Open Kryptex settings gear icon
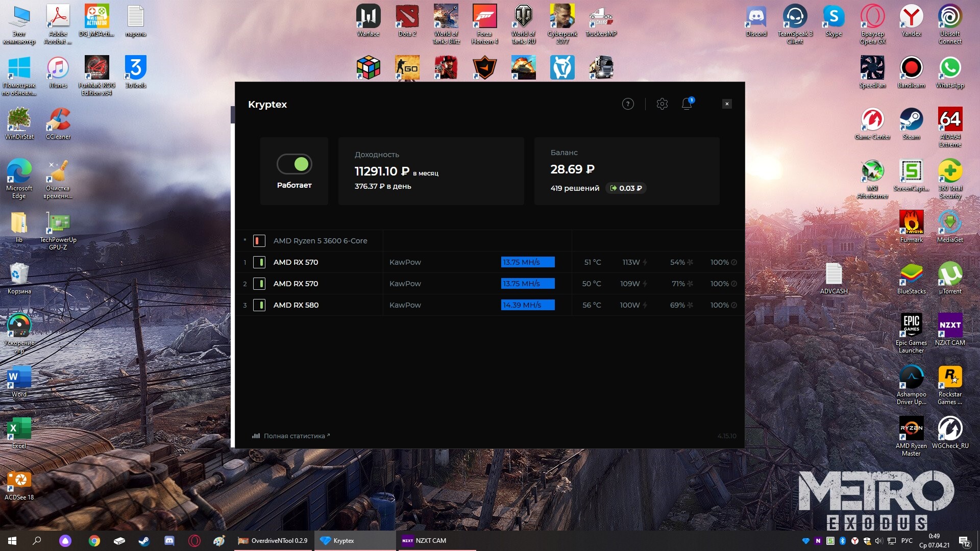Screen dimensions: 980x551 pyautogui.click(x=662, y=104)
